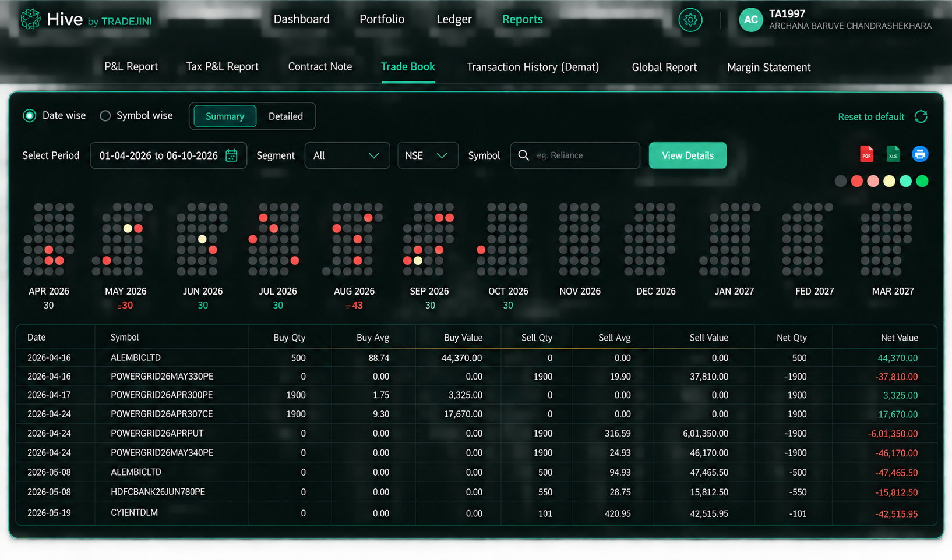Sort by the Net Value column header
Image resolution: width=952 pixels, height=560 pixels.
point(899,338)
